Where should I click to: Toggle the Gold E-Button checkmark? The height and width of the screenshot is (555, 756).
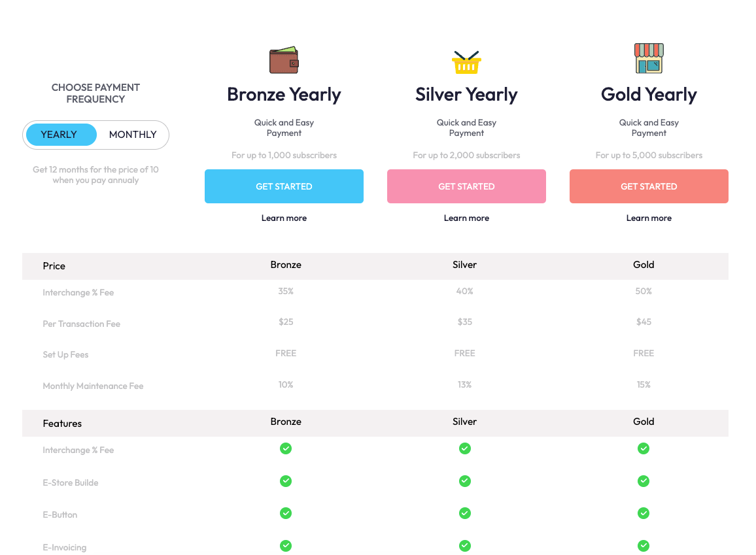coord(644,513)
